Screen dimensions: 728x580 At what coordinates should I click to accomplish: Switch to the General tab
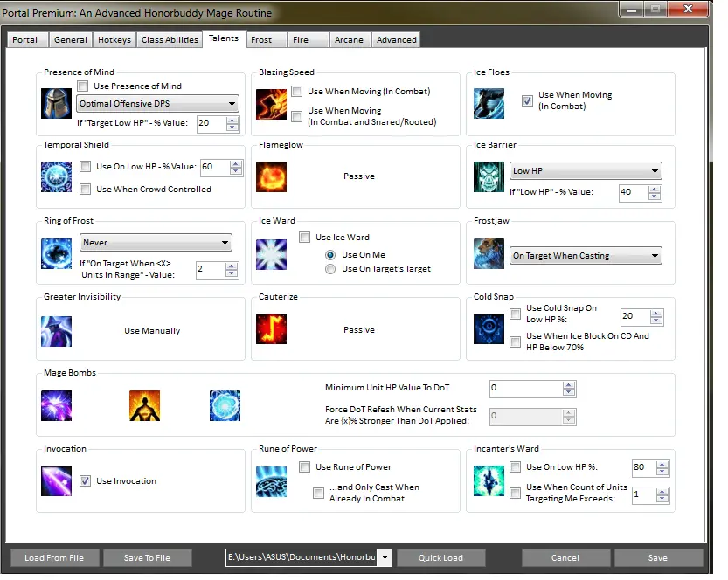point(71,40)
